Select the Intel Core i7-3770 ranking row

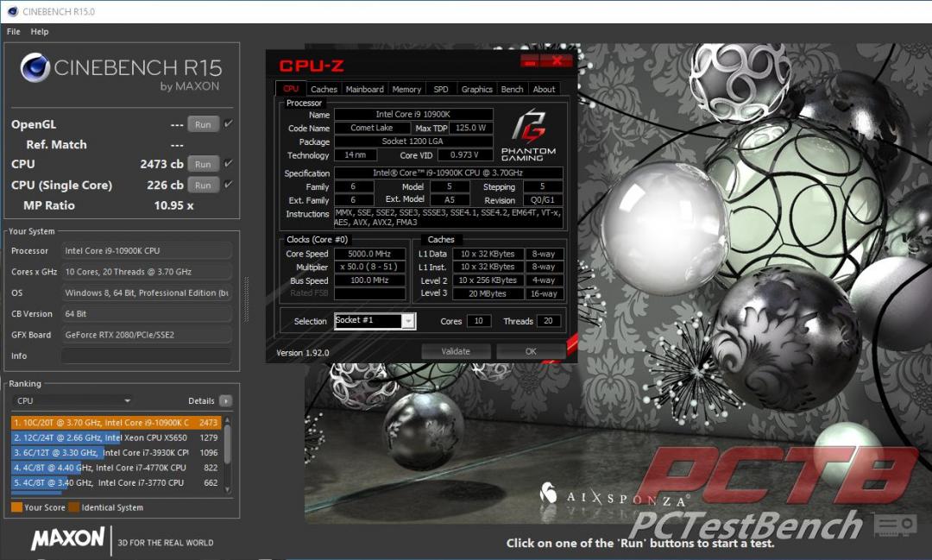pos(116,482)
